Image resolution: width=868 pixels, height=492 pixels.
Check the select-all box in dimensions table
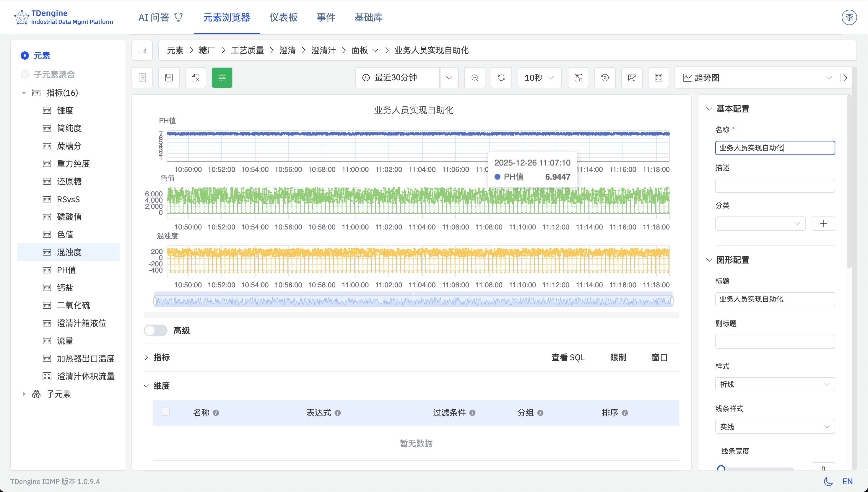[x=166, y=412]
